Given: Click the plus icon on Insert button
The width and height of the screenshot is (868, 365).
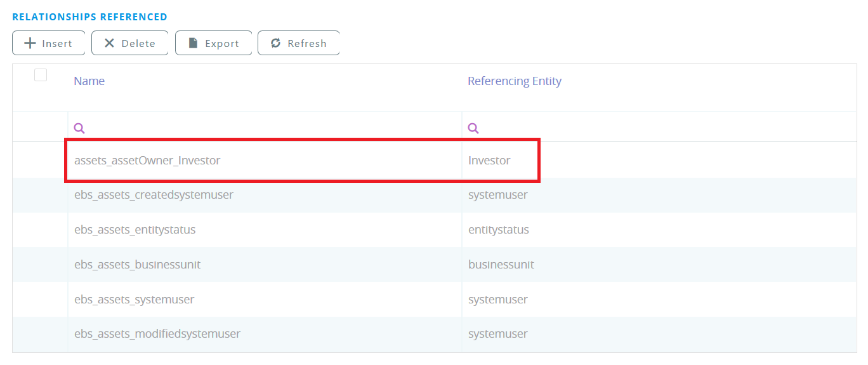Looking at the screenshot, I should pyautogui.click(x=30, y=43).
